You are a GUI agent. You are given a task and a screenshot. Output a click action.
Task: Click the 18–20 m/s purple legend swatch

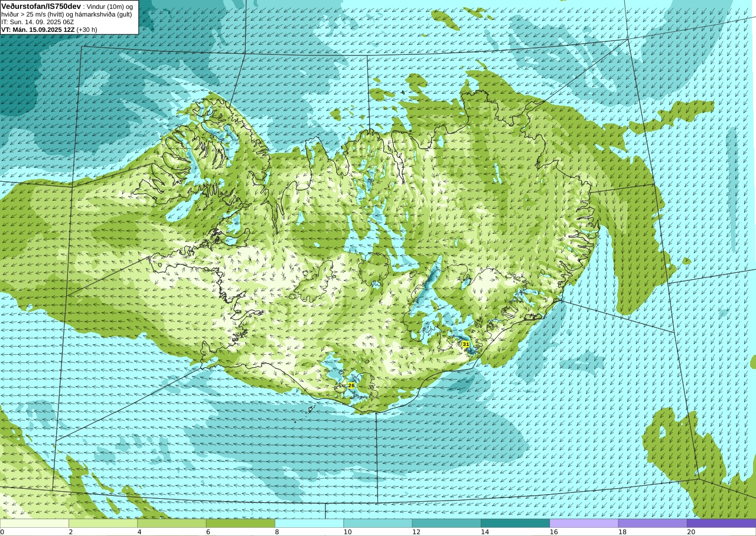(653, 523)
